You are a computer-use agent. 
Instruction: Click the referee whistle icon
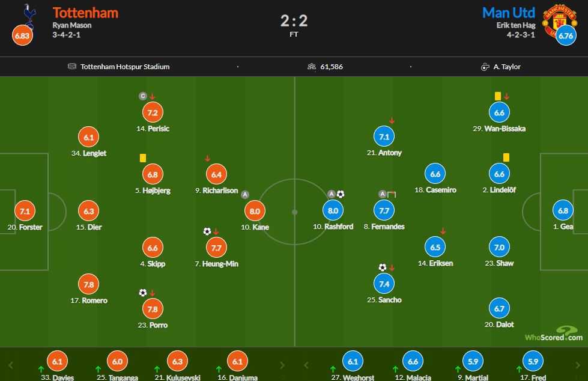485,67
